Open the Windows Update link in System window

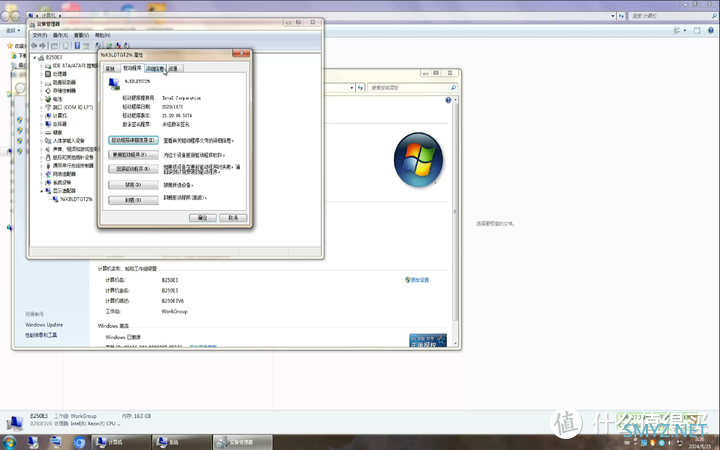point(44,325)
